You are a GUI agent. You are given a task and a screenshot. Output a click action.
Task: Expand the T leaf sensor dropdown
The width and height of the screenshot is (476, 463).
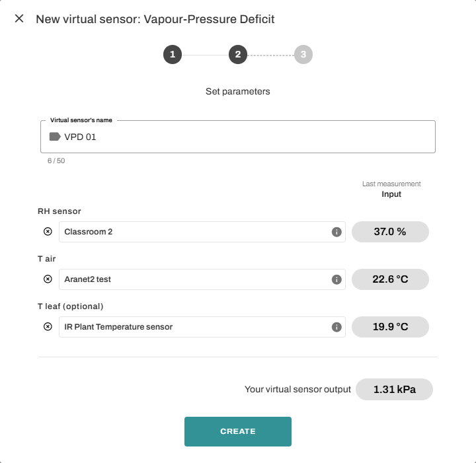tap(195, 327)
